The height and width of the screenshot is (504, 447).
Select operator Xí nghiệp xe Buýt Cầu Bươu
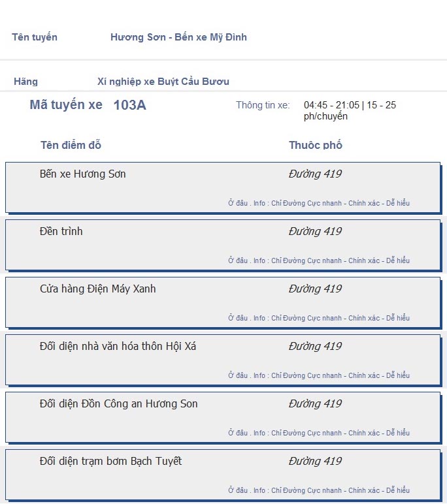163,82
